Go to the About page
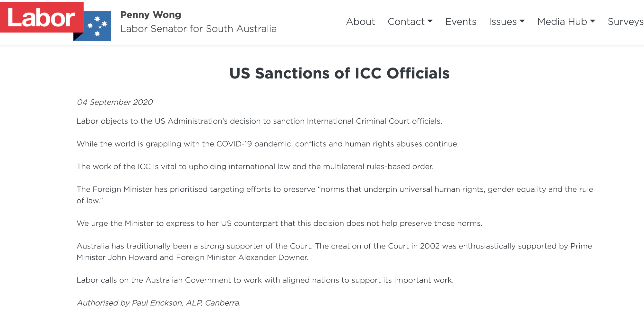The height and width of the screenshot is (317, 644). 360,22
